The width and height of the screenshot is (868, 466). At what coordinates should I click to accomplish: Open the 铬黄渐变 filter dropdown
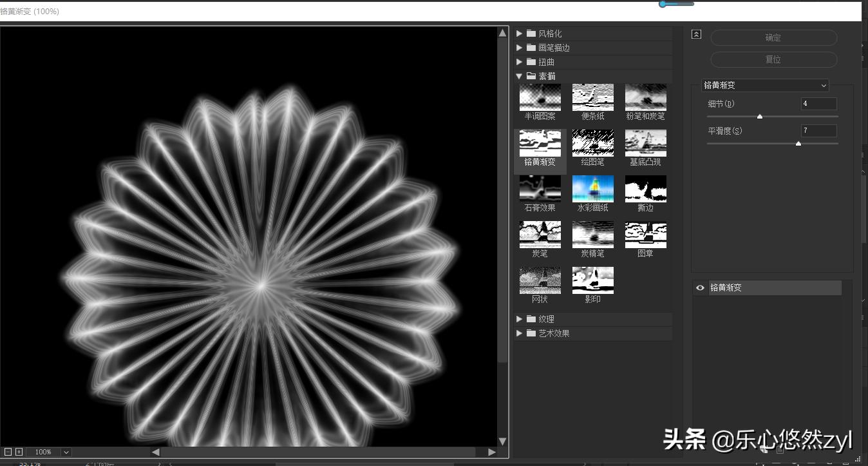pos(765,85)
